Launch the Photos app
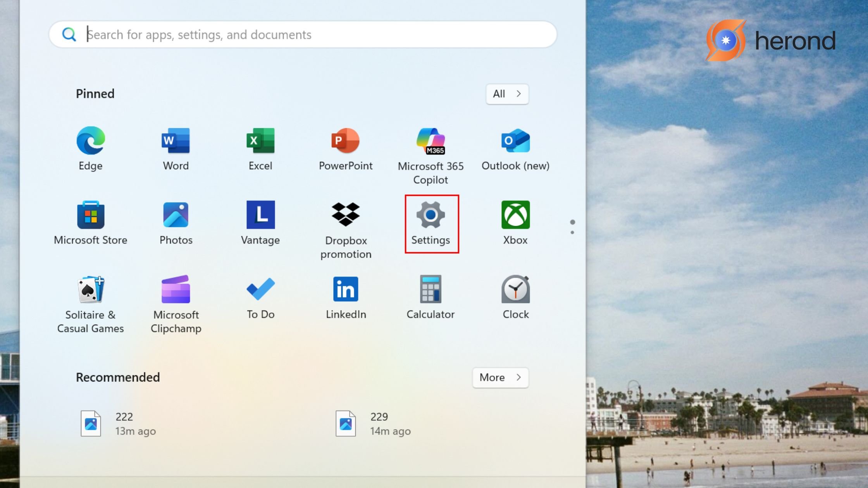The image size is (868, 488). click(x=176, y=215)
